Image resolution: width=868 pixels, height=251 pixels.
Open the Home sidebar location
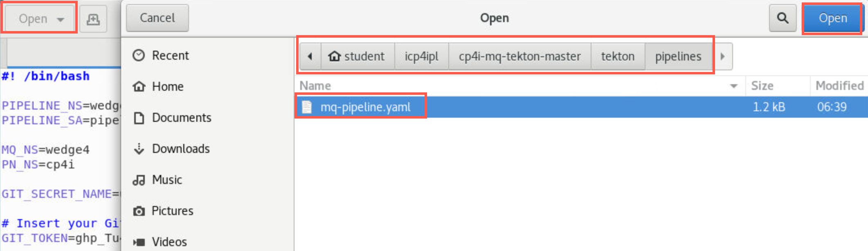(158, 86)
